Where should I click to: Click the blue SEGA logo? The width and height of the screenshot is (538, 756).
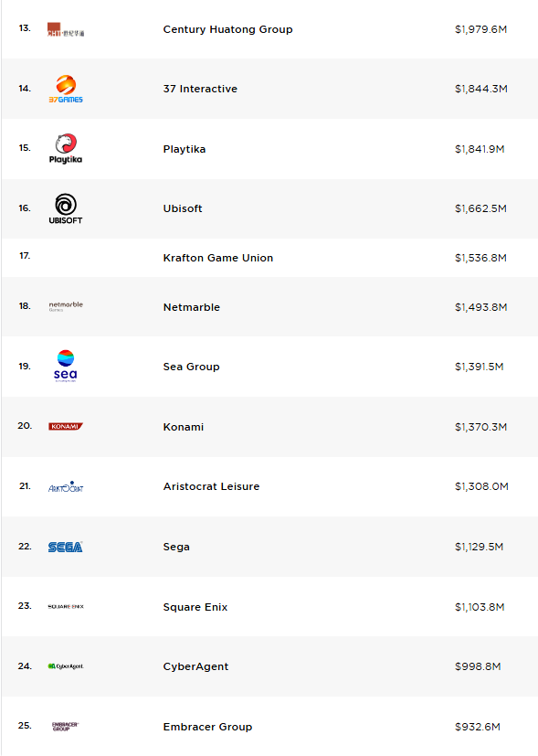tap(66, 547)
